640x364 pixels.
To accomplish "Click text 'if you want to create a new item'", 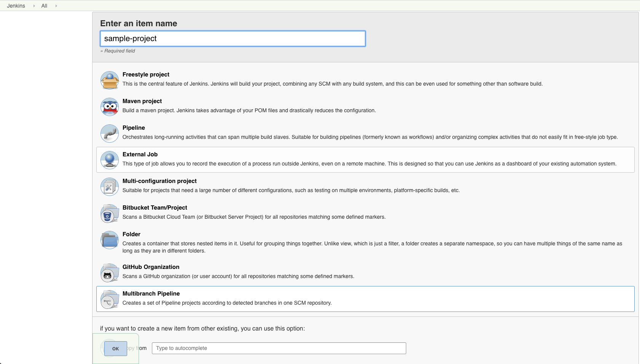I will pyautogui.click(x=203, y=329).
